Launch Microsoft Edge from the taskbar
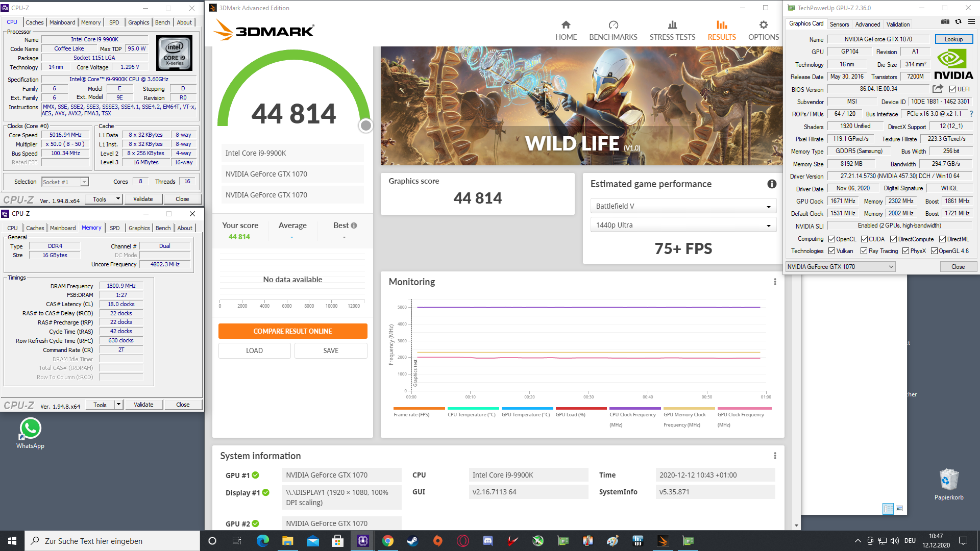Image resolution: width=980 pixels, height=551 pixels. pyautogui.click(x=263, y=541)
